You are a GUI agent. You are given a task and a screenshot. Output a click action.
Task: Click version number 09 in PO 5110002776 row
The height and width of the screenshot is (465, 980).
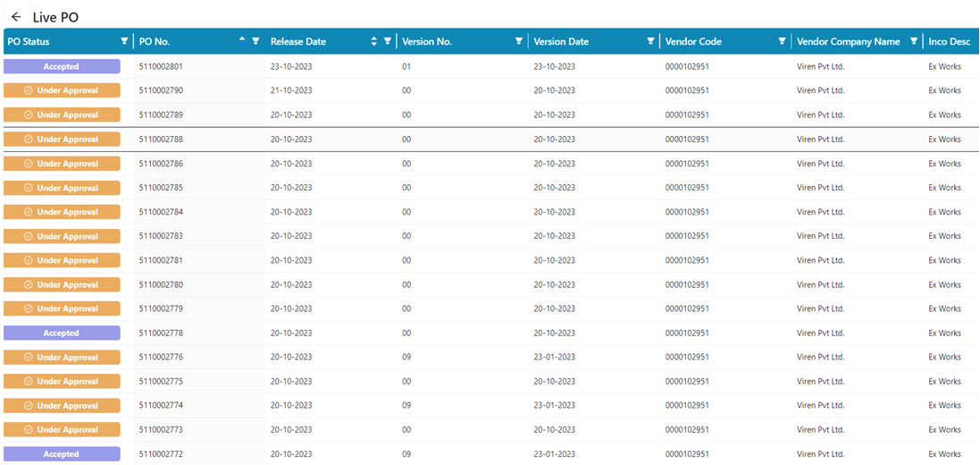pos(406,358)
